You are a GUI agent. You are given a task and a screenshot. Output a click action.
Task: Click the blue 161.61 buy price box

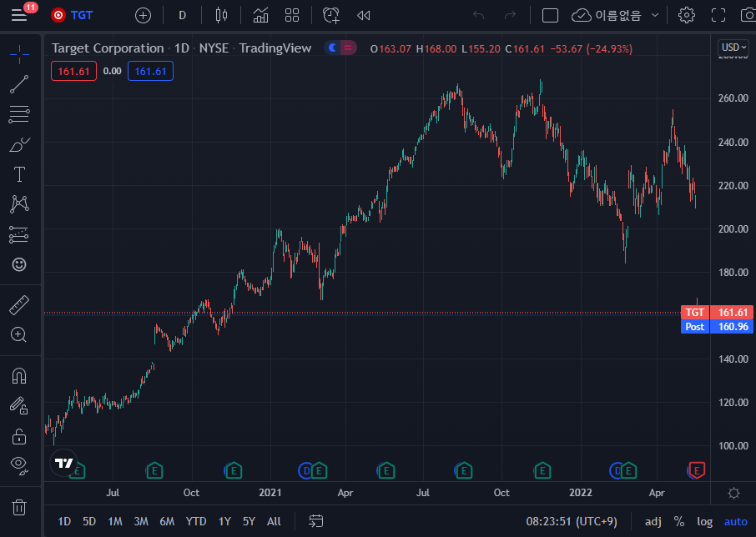pyautogui.click(x=150, y=71)
